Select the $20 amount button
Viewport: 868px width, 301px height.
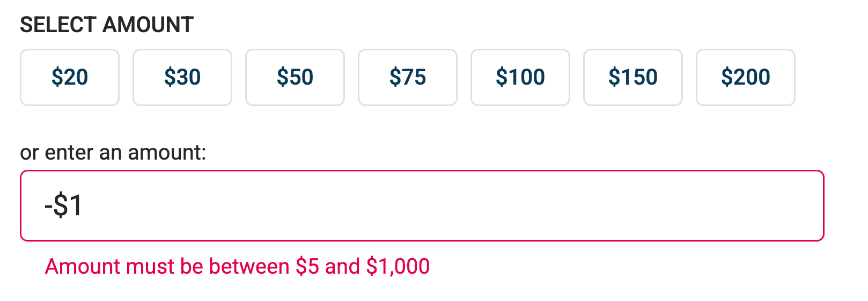70,78
